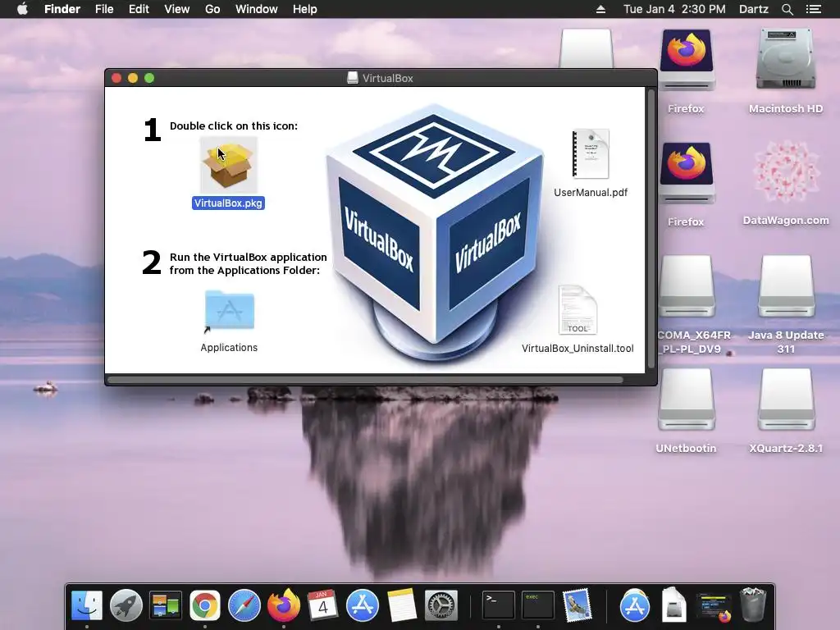Open Notes from the Dock
This screenshot has width=840, height=630.
click(x=402, y=605)
